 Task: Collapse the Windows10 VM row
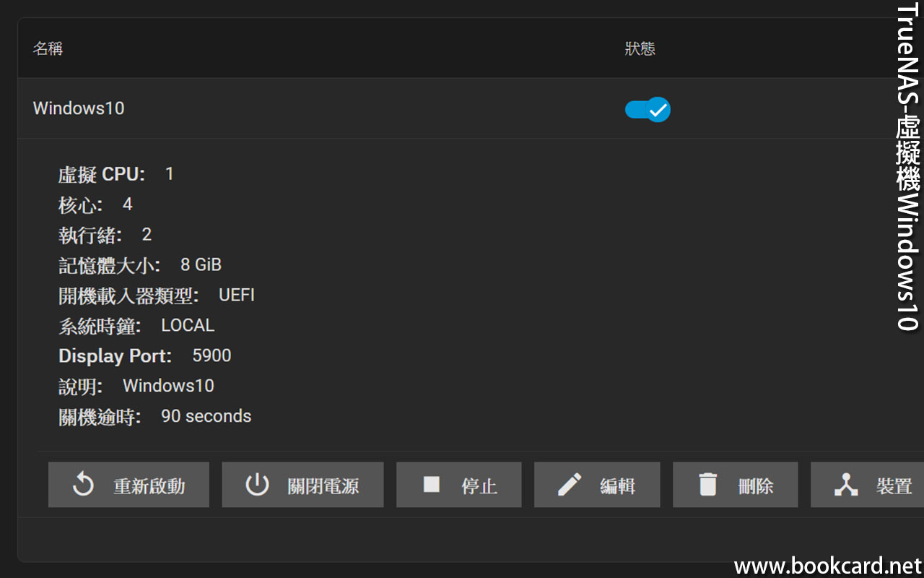pyautogui.click(x=79, y=108)
